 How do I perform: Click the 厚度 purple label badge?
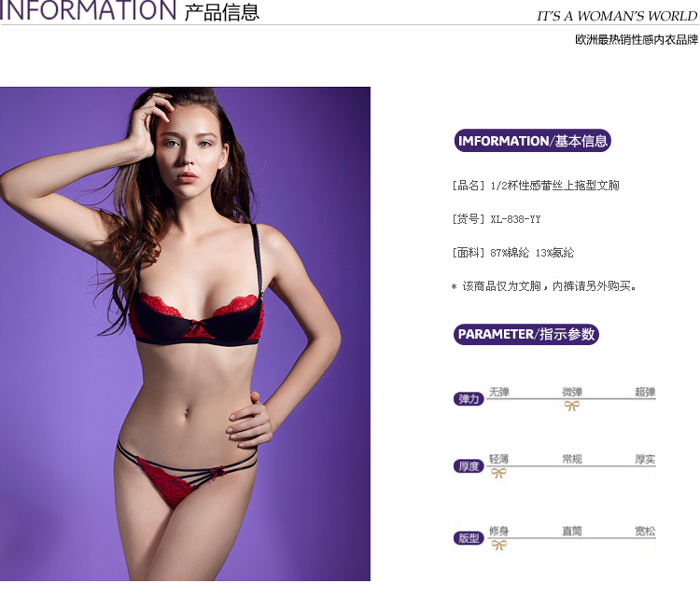click(469, 466)
